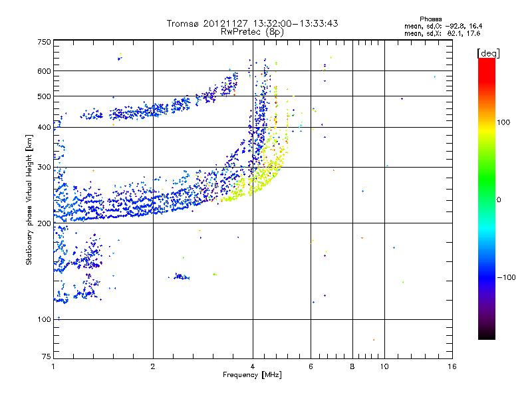Click the 'Phases' header label
532x399 pixels.
pos(430,19)
